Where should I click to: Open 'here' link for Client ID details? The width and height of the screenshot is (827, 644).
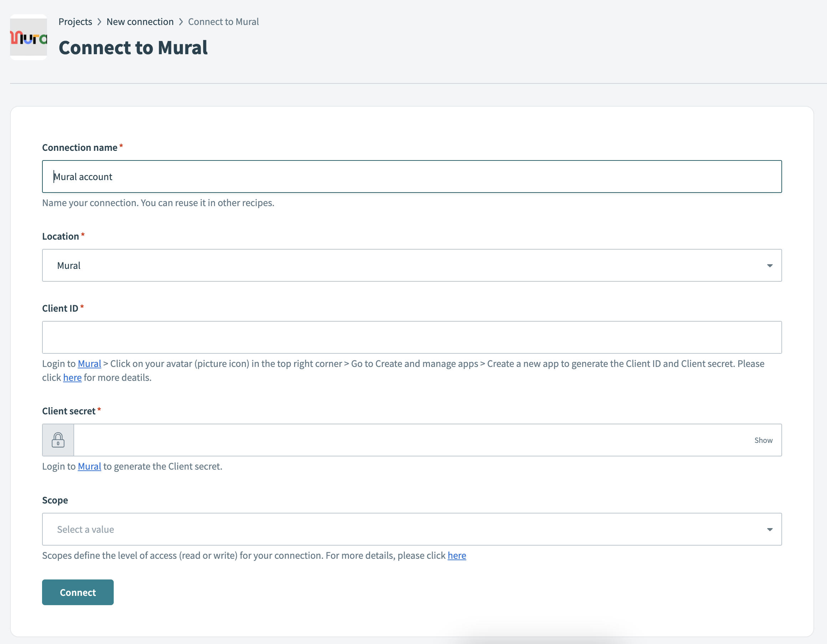tap(72, 377)
